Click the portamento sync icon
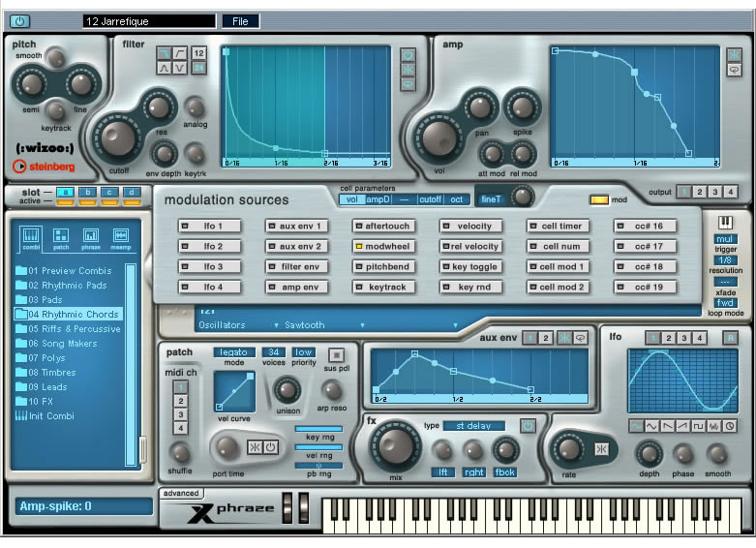Screen dimensions: 756x548 pos(255,447)
